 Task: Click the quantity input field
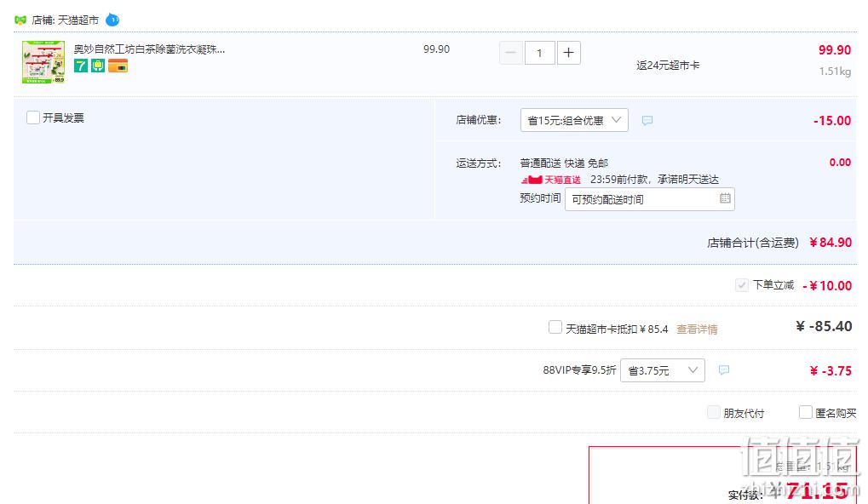pyautogui.click(x=539, y=53)
